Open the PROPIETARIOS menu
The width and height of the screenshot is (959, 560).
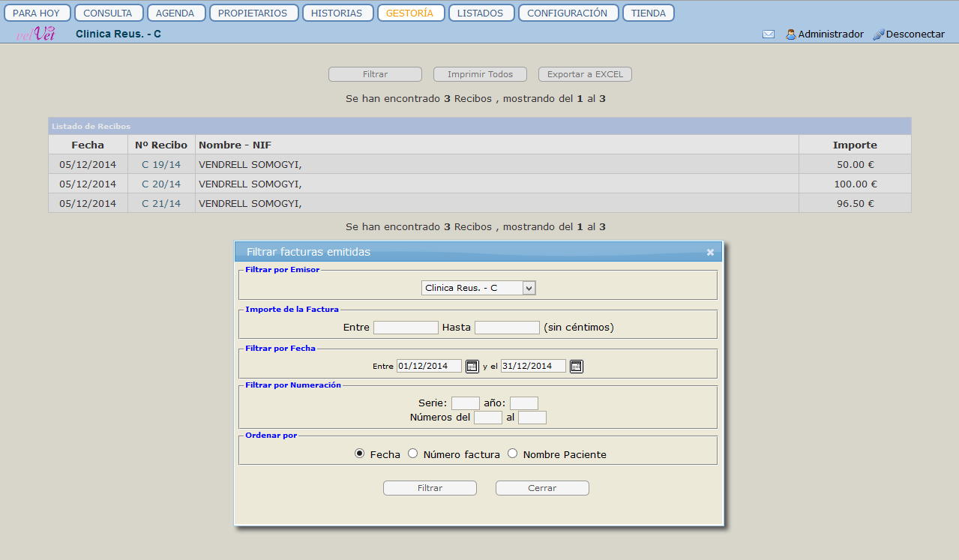(x=253, y=13)
